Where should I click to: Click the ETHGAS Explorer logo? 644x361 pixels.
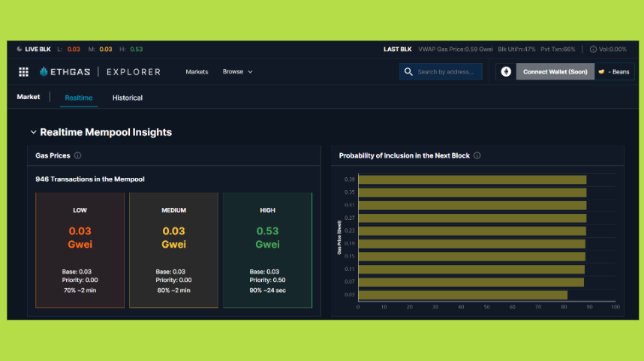[x=100, y=72]
